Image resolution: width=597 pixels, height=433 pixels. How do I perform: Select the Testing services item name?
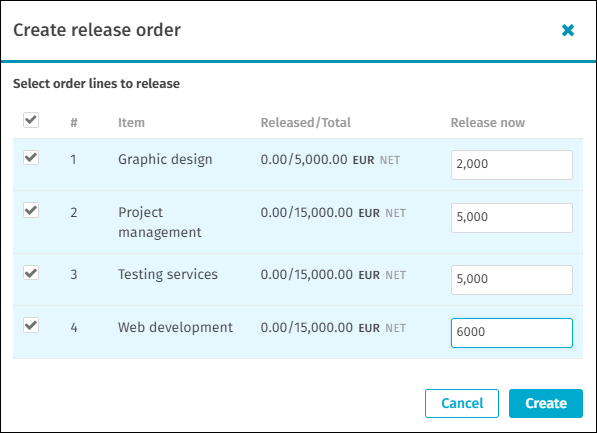(168, 274)
